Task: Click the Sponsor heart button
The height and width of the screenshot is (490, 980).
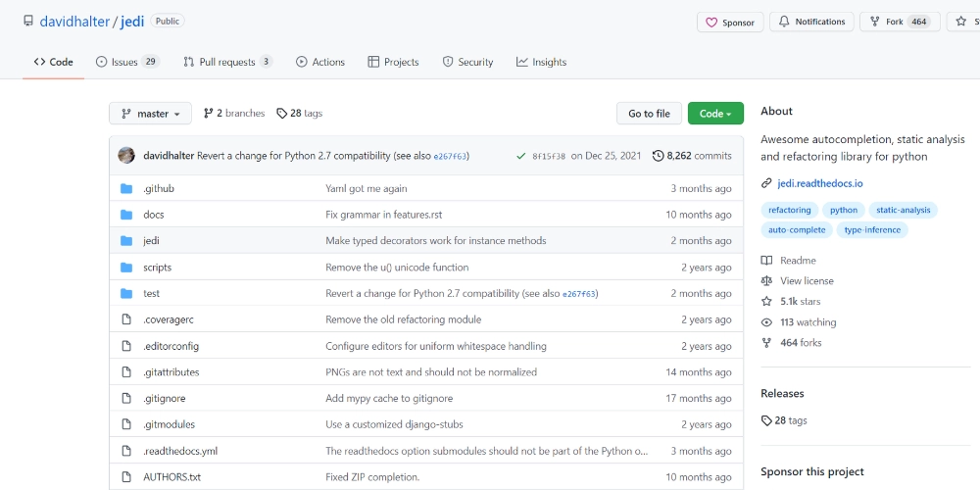Action: click(x=731, y=22)
